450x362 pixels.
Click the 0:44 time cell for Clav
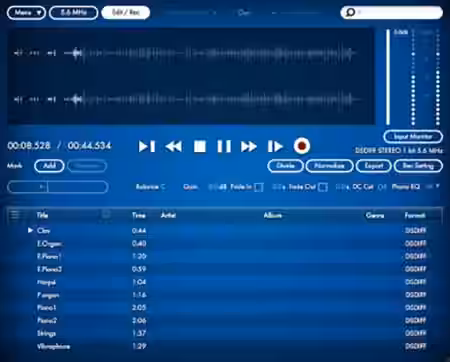coord(139,230)
